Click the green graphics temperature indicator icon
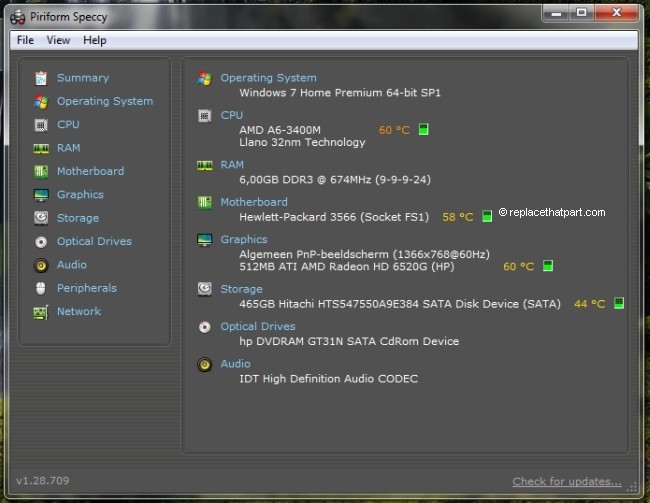This screenshot has height=503, width=650. (x=548, y=266)
